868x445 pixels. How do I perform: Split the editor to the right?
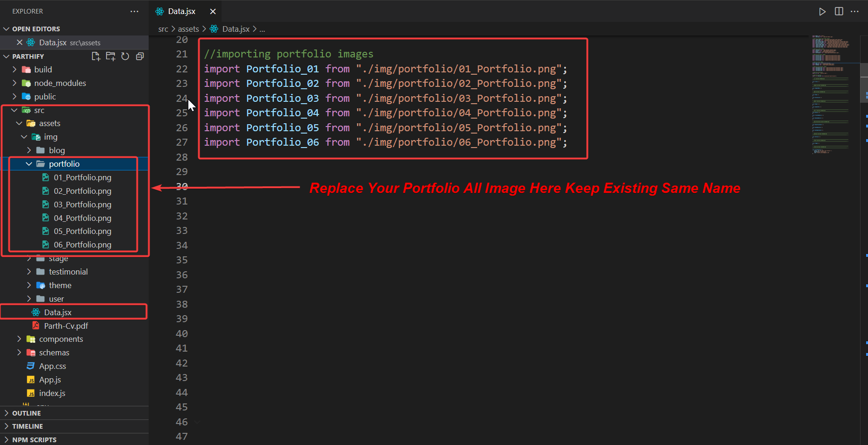click(x=839, y=12)
